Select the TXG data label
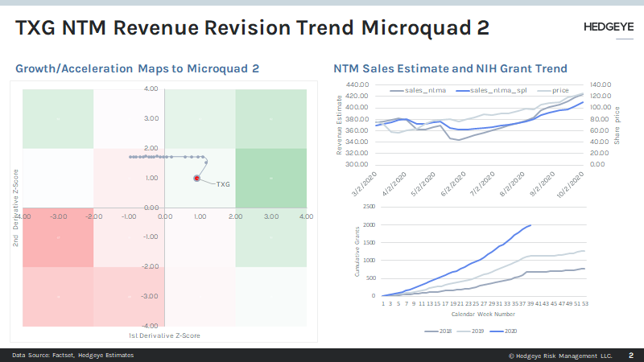 (223, 184)
